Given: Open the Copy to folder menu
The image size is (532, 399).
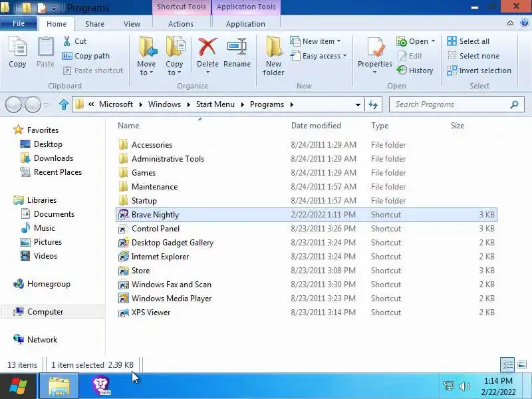Looking at the screenshot, I should coord(174,57).
